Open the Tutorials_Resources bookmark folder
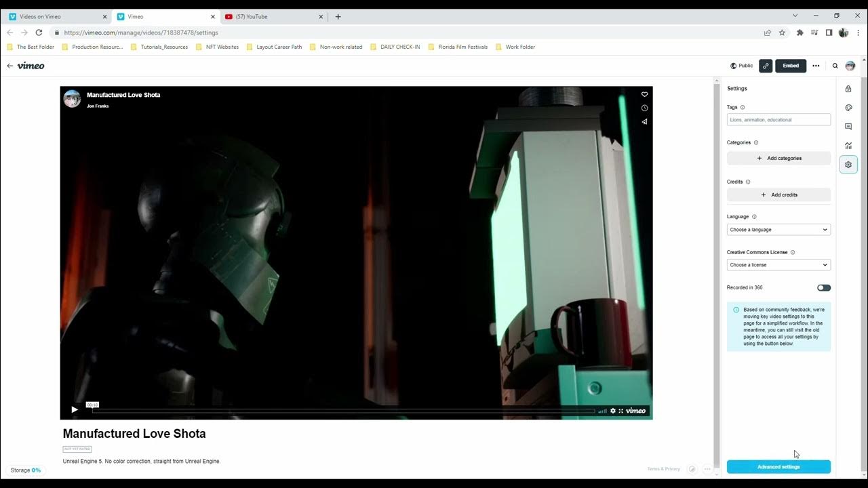This screenshot has height=488, width=868. click(x=159, y=47)
